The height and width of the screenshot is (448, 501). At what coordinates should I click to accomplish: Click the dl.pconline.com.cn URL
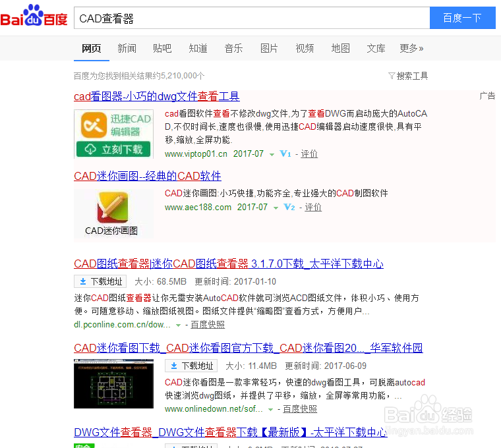pos(122,325)
